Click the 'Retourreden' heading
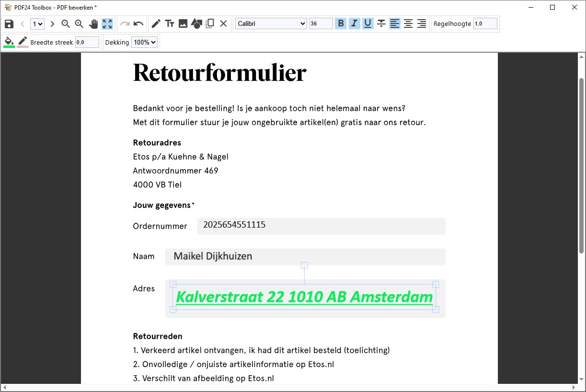Viewport: 586px width, 392px height. tap(158, 336)
